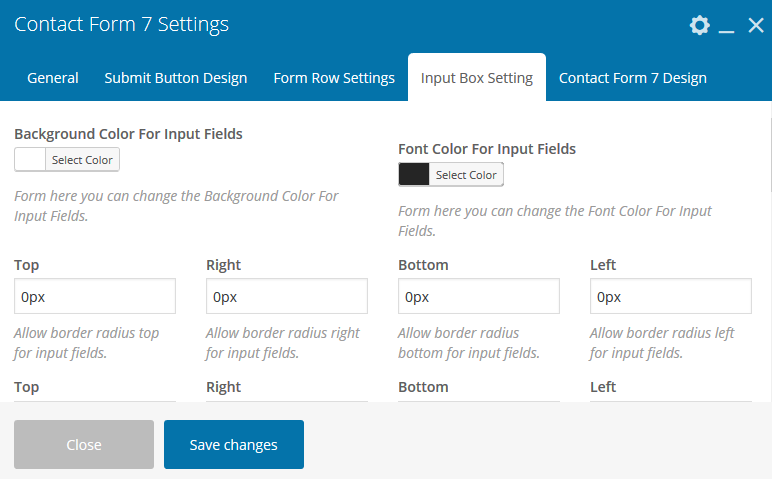Focus the Bottom border radius input field
The width and height of the screenshot is (772, 479).
click(x=479, y=296)
